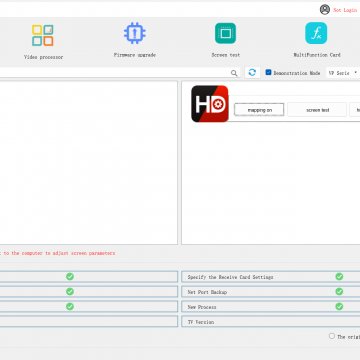This screenshot has height=360, width=360.
Task: Click the Not Login link
Action: pos(345,10)
